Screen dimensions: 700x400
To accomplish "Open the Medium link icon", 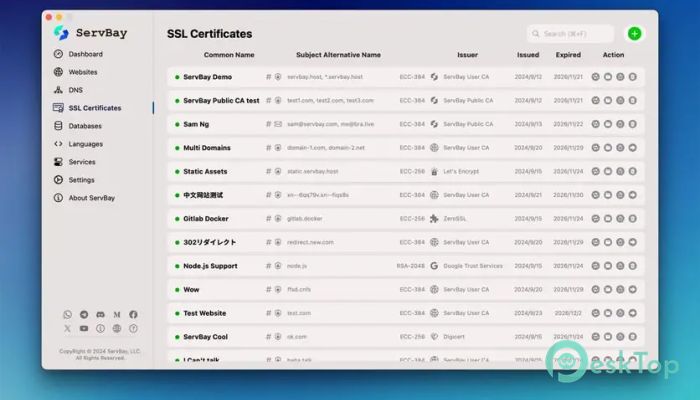I will coord(117,314).
